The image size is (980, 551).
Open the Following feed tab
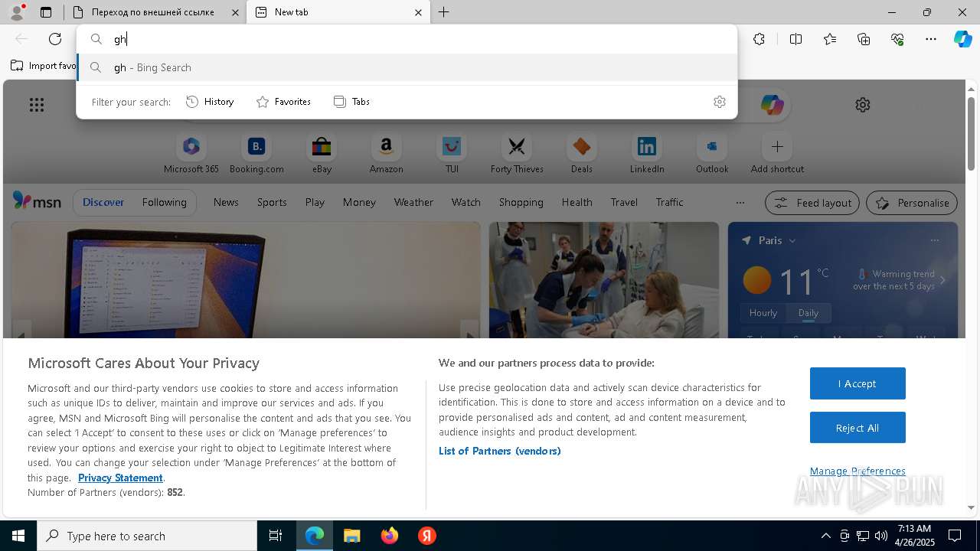164,202
